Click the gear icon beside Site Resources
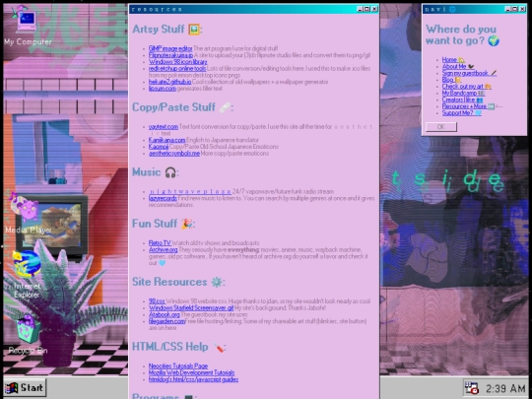This screenshot has height=399, width=532. (217, 283)
